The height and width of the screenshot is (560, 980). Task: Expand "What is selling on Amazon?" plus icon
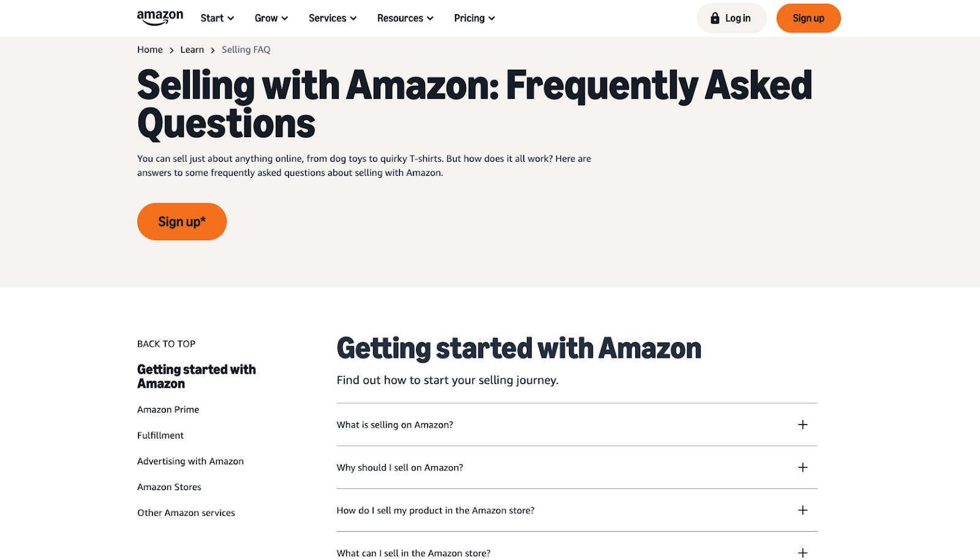(802, 425)
